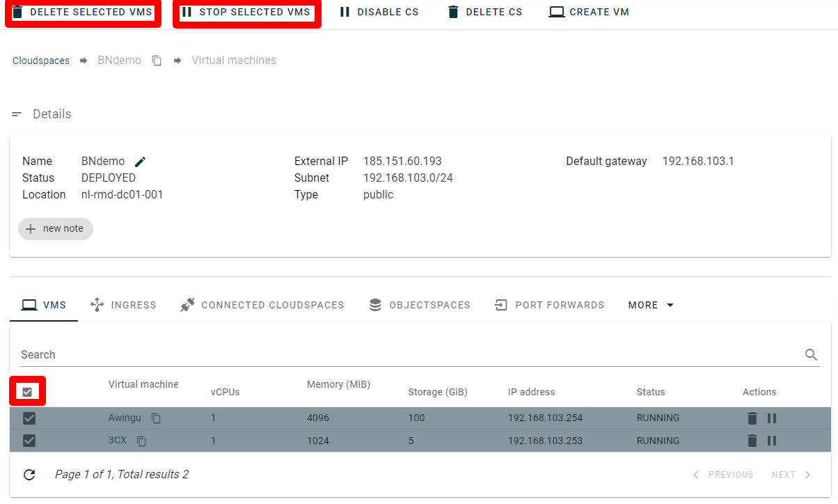Click Delete Selected VMs button
Viewport: 838px width, 504px height.
tap(82, 12)
